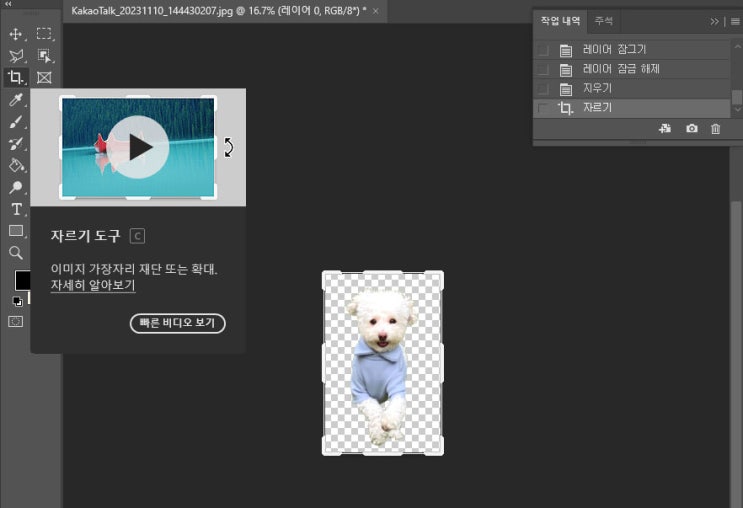Select the 자르기 history state
Screen dimensions: 743x508
[x=632, y=108]
